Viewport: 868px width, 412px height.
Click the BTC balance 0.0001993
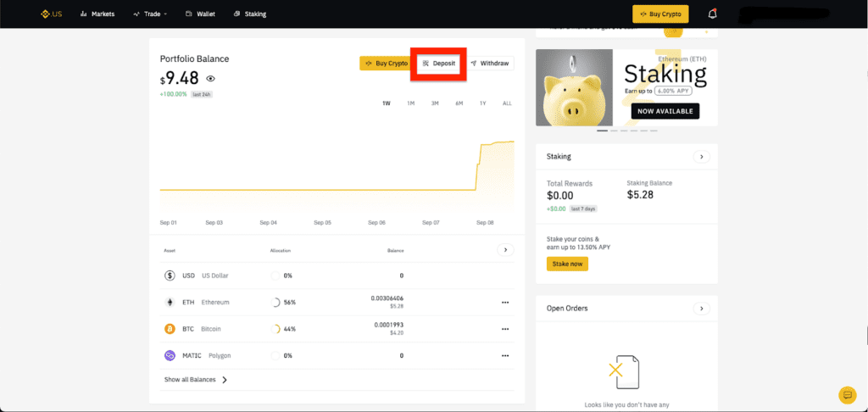tap(388, 325)
